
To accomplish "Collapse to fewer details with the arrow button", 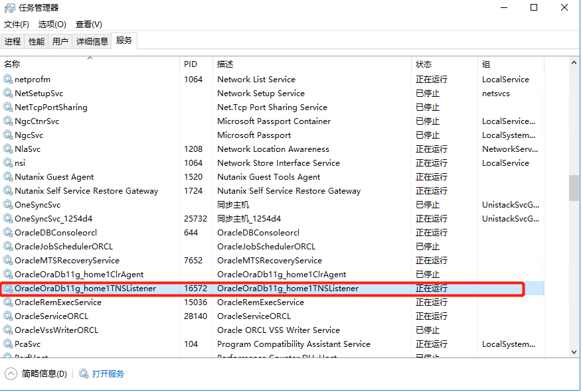I will click(11, 374).
